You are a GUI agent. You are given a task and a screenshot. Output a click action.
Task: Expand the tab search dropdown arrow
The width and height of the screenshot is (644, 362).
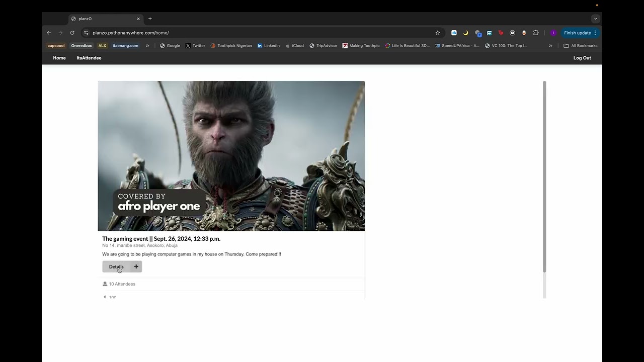[x=596, y=19]
